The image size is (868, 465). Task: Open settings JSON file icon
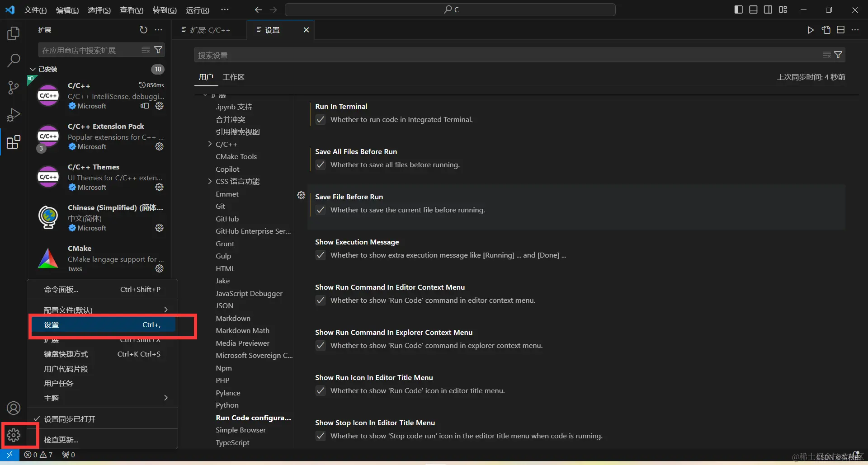tap(826, 30)
